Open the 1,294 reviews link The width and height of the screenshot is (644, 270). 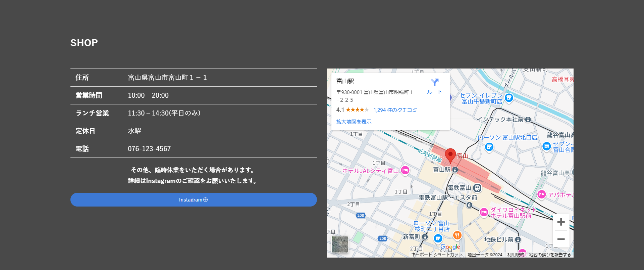[395, 110]
